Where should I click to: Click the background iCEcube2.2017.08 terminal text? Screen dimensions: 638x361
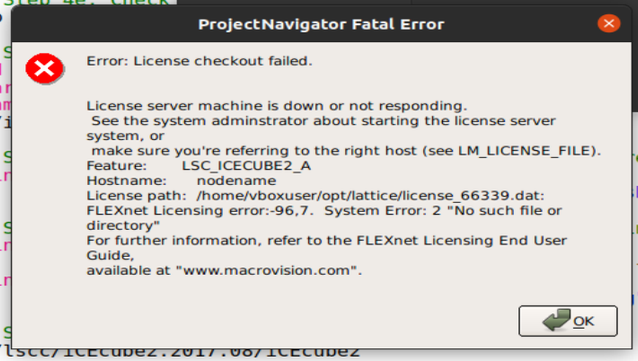pos(179,354)
